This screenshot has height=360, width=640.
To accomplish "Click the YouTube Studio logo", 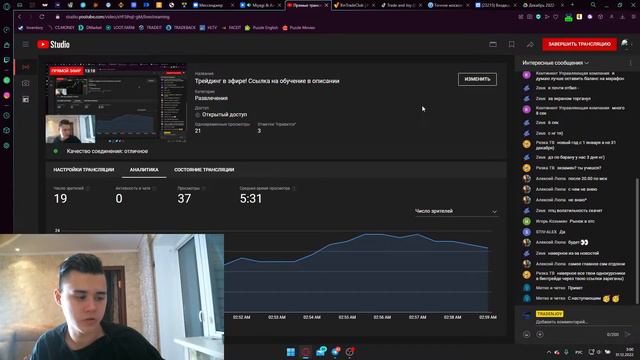I will [53, 44].
